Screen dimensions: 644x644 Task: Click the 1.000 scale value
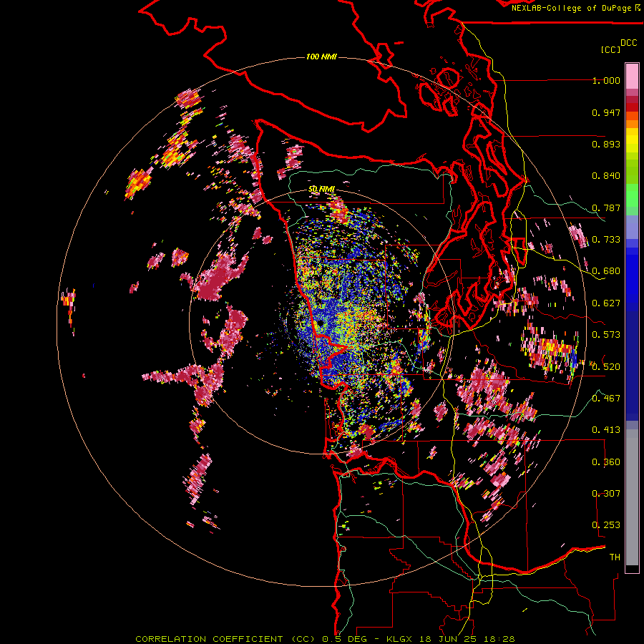point(606,80)
